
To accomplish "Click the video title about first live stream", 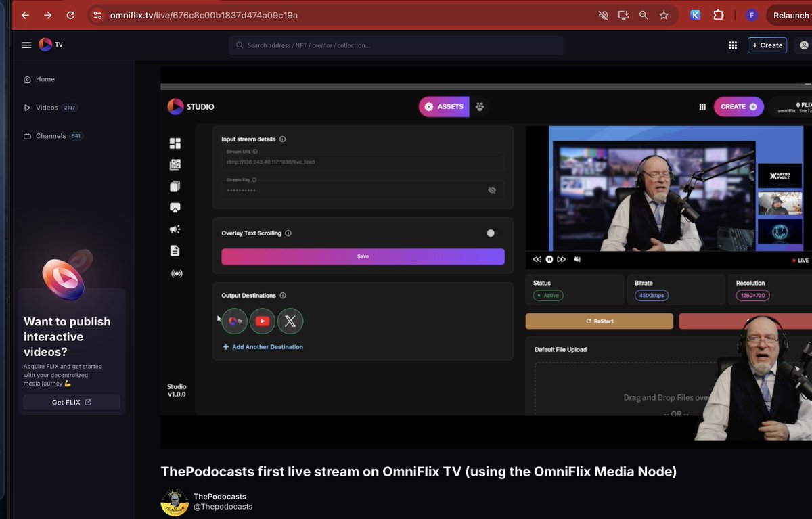I will click(418, 472).
